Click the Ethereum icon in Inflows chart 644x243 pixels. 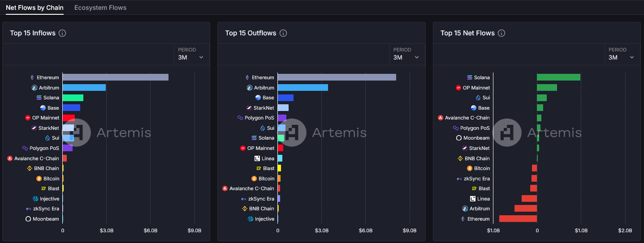tap(32, 77)
